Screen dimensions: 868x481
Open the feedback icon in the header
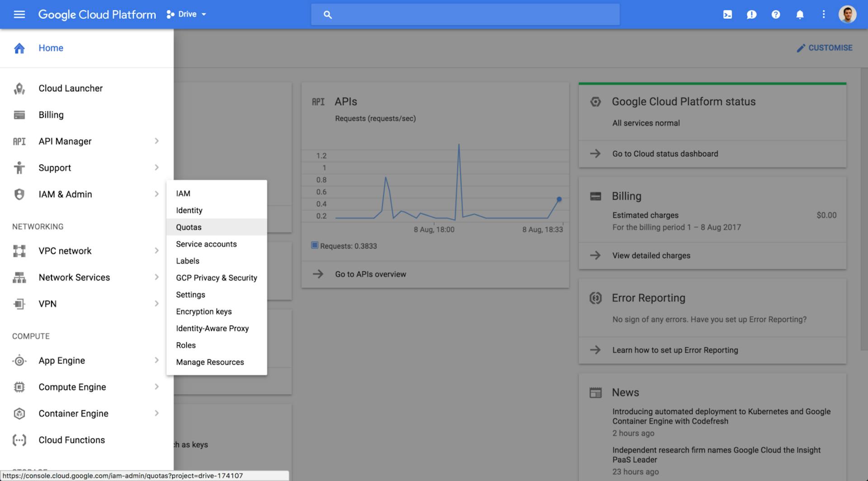tap(751, 14)
